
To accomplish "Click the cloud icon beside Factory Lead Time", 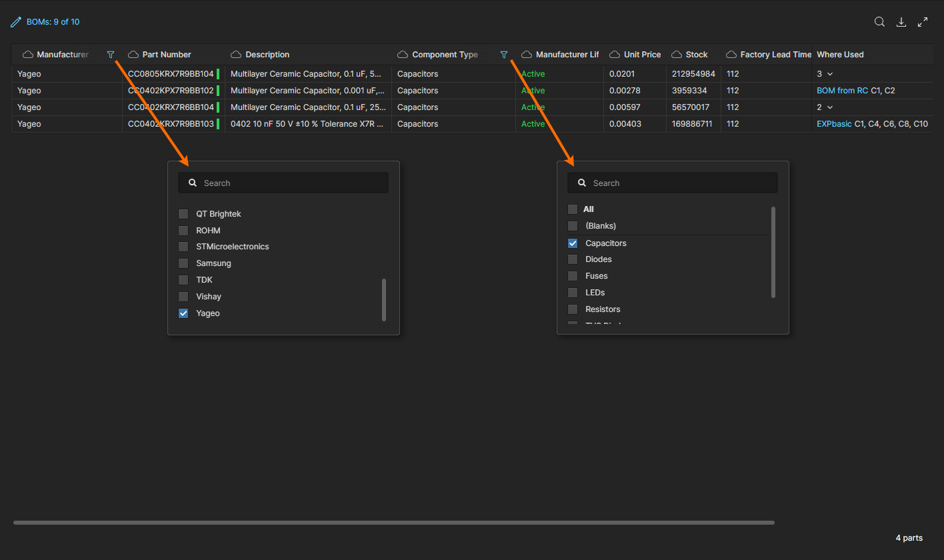I will (731, 55).
